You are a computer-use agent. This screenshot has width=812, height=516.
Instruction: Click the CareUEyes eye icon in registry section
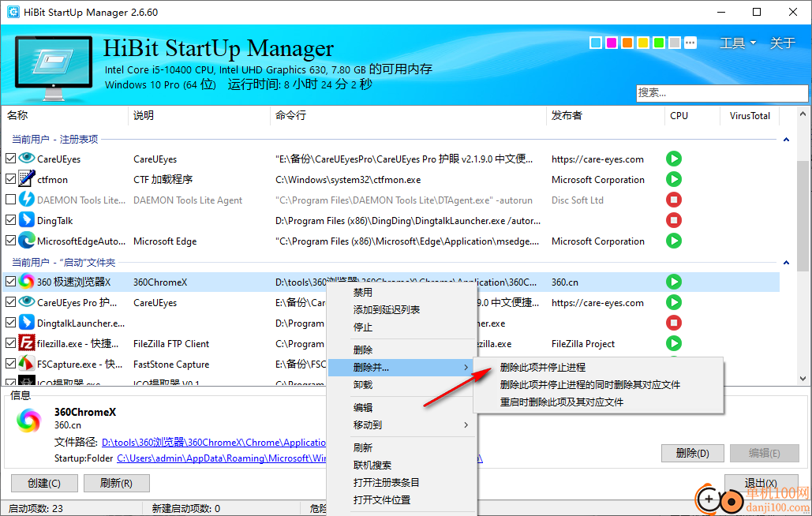tap(27, 159)
